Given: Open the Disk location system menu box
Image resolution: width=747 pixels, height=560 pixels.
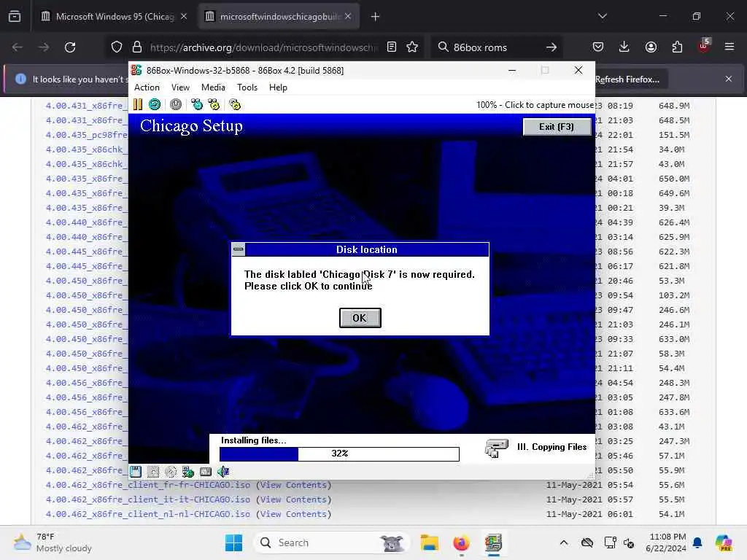Looking at the screenshot, I should click(x=239, y=249).
